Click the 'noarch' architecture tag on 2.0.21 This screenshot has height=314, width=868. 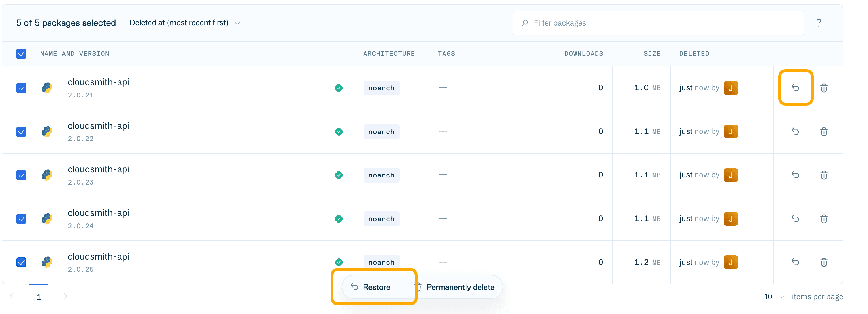(381, 88)
